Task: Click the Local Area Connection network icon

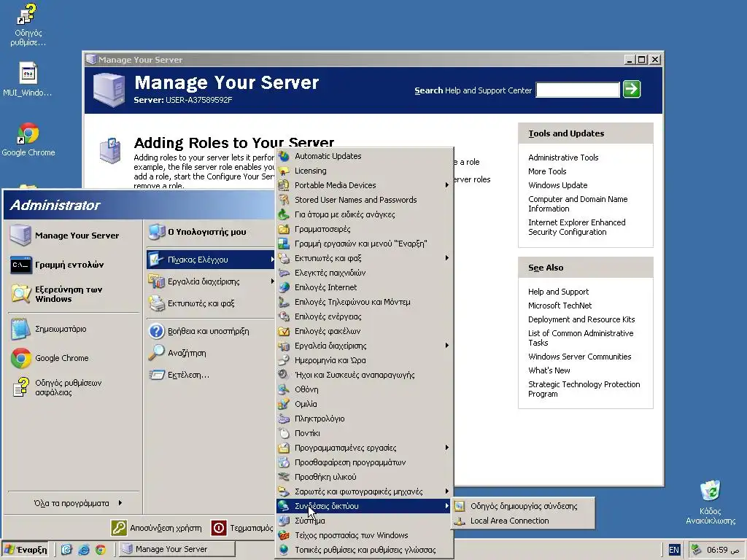Action: 460,521
